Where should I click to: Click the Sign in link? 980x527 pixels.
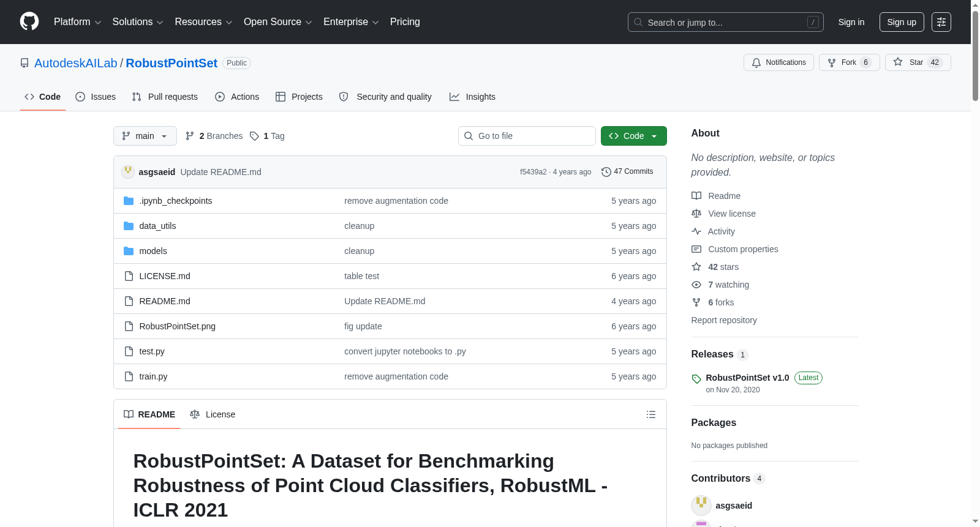pyautogui.click(x=851, y=22)
